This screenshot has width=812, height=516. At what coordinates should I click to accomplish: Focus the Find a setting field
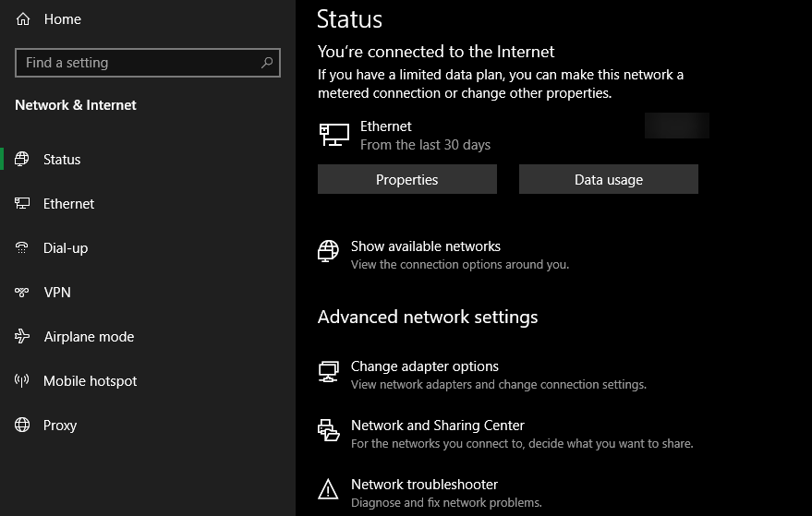coord(139,63)
